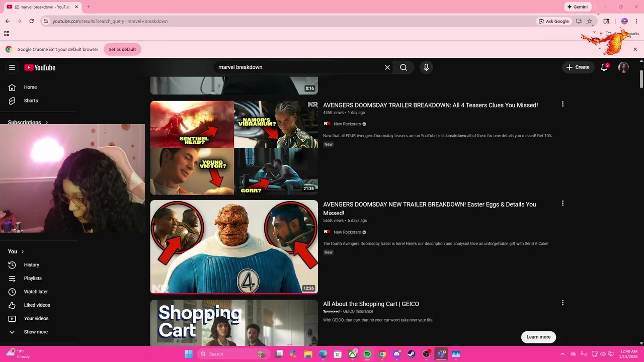644x362 pixels.
Task: Open Chrome apps grid shortcut
Action: pyautogui.click(x=7, y=34)
